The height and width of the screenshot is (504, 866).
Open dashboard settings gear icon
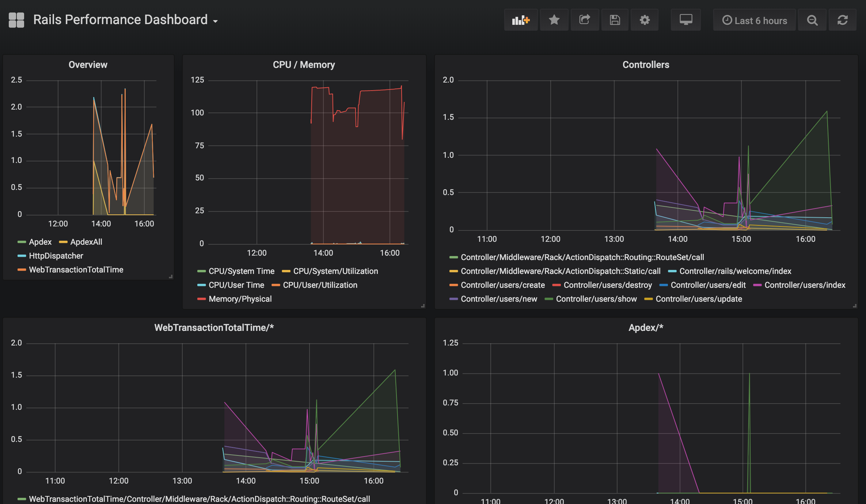[645, 20]
